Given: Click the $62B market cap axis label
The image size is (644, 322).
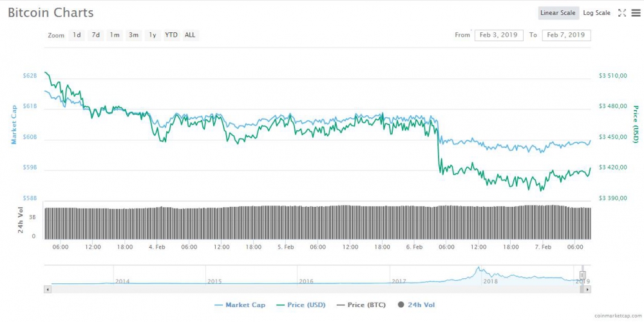Looking at the screenshot, I should point(30,75).
